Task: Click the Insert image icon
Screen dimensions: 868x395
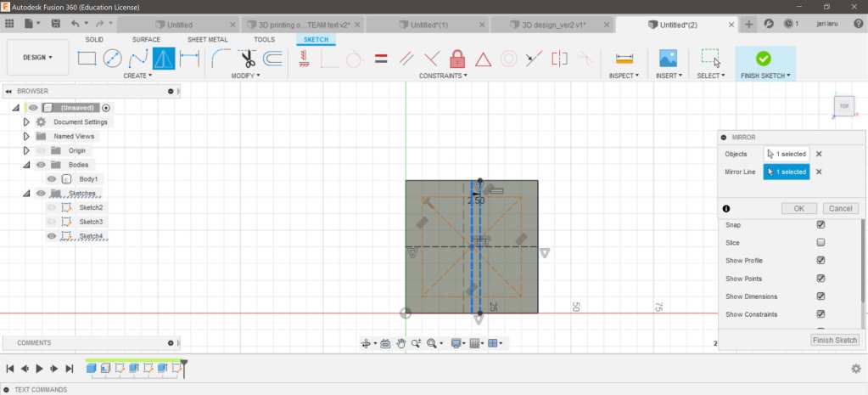Action: pos(668,58)
